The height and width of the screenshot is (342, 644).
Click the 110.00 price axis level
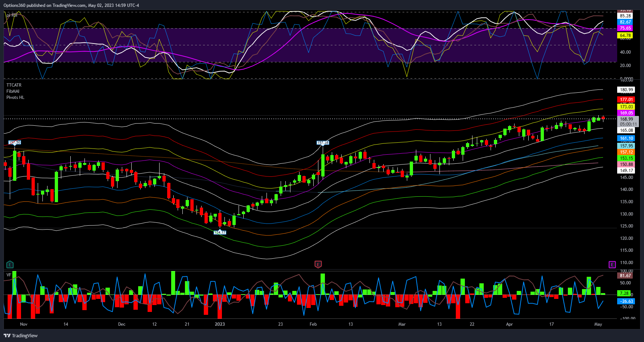point(627,263)
